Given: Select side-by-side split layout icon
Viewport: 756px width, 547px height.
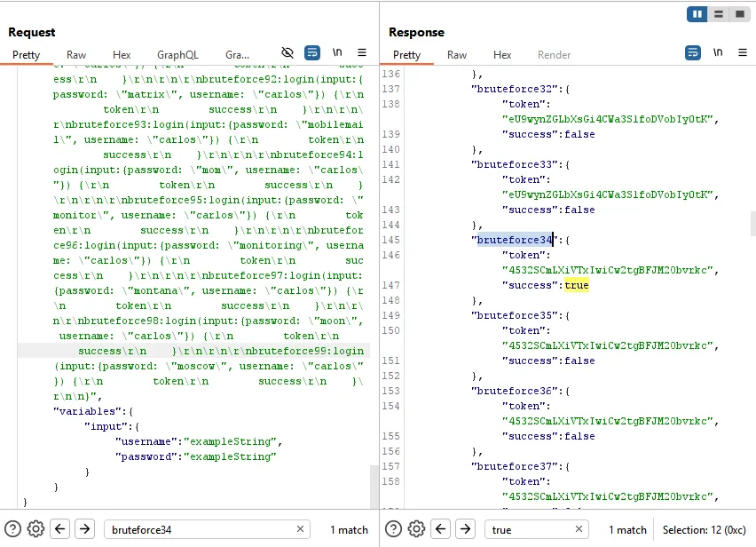Looking at the screenshot, I should 697,14.
